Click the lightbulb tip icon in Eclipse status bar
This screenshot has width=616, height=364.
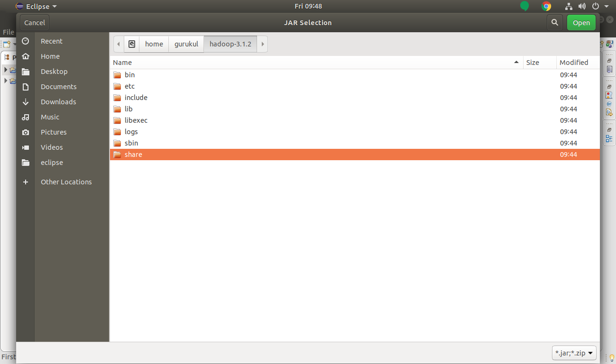(x=611, y=357)
